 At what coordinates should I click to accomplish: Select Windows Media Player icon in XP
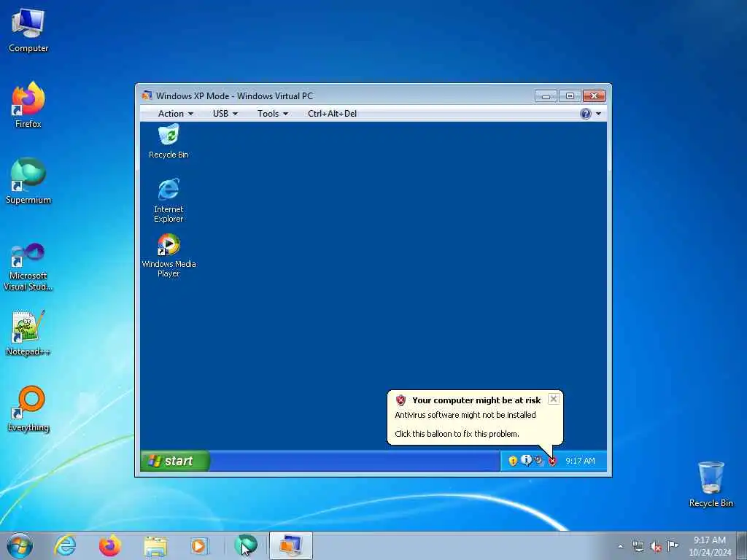click(x=169, y=255)
